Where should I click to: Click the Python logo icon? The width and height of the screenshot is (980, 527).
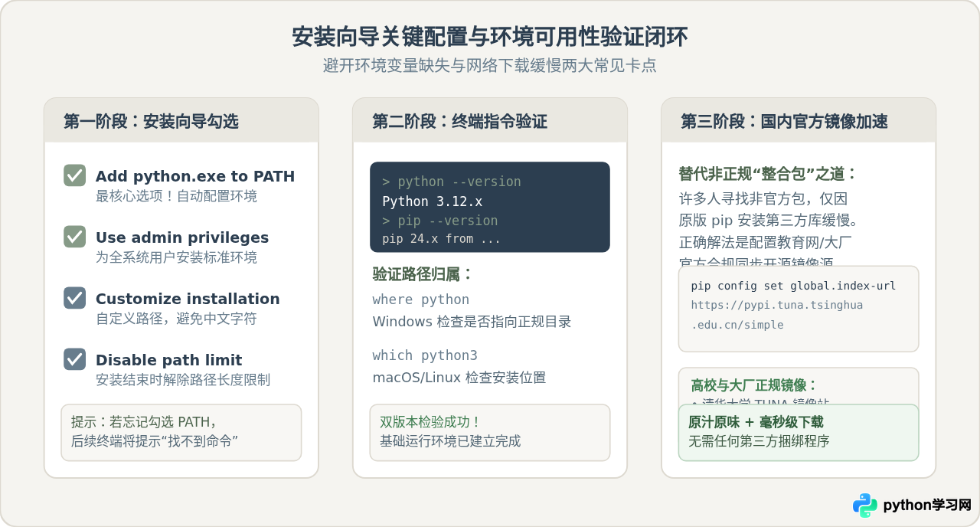click(865, 506)
